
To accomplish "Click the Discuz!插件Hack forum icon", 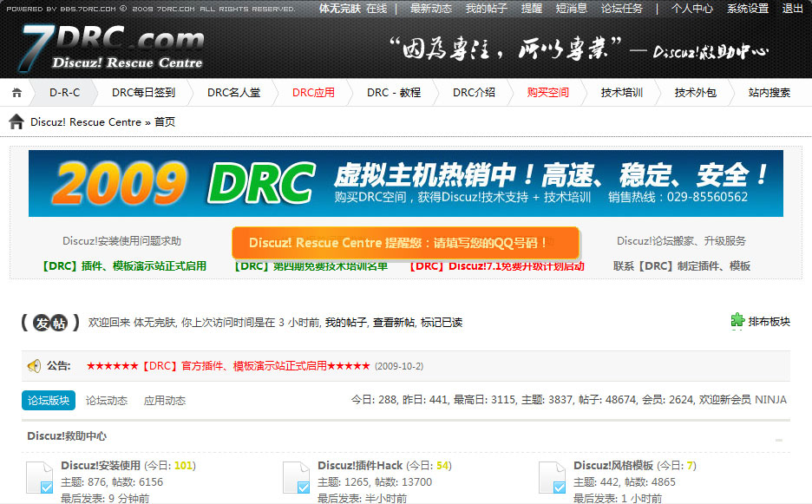I will 297,477.
